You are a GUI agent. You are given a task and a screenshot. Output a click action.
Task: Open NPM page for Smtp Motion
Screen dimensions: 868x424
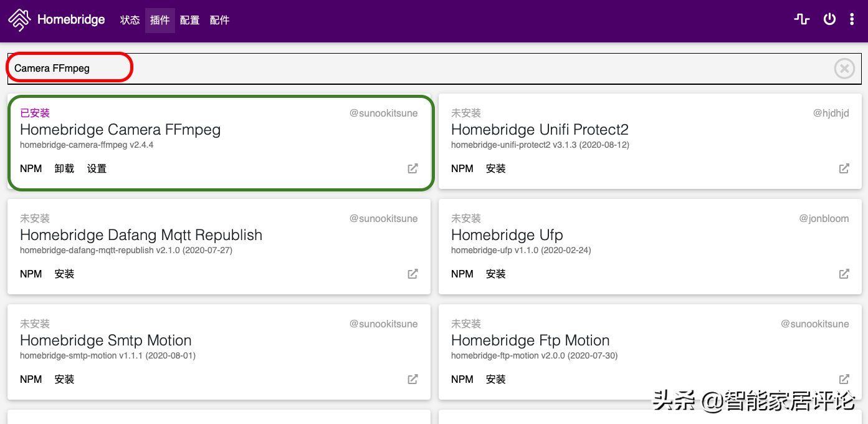pyautogui.click(x=31, y=379)
